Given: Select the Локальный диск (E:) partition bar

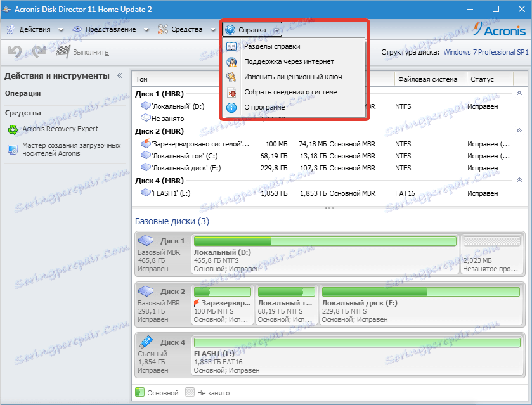Looking at the screenshot, I should pyautogui.click(x=420, y=292).
